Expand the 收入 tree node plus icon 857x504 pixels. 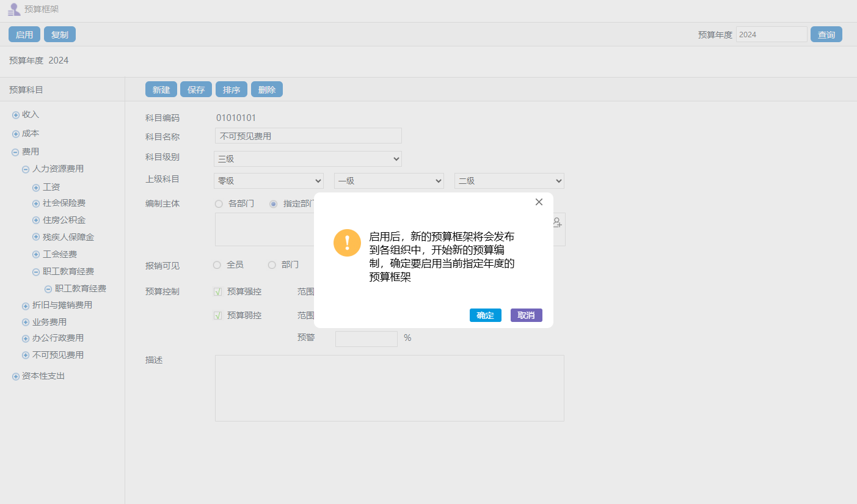[16, 115]
